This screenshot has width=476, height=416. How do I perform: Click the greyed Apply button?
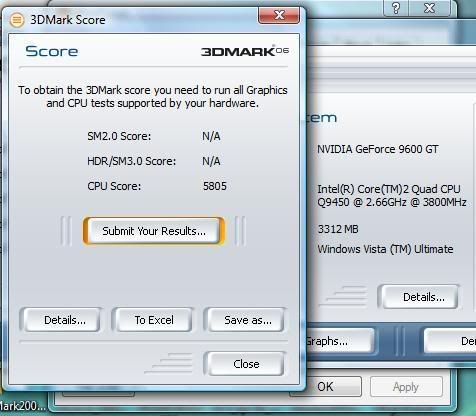click(406, 387)
